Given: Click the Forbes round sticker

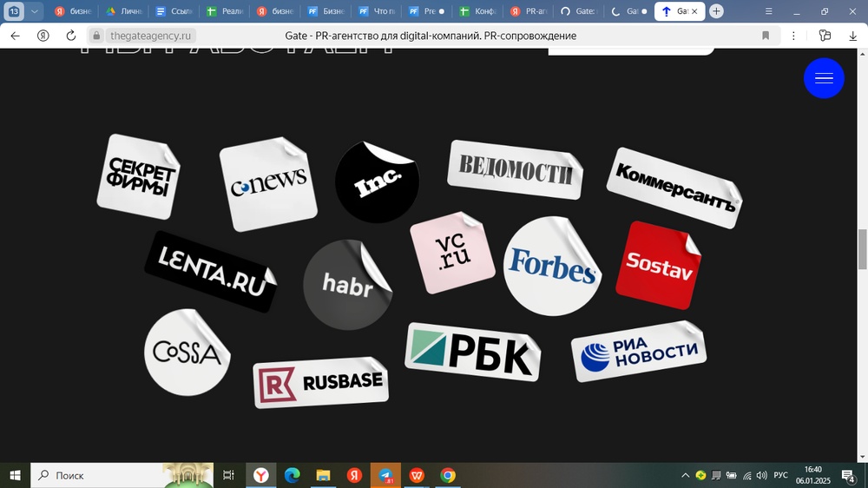Looking at the screenshot, I should click(x=552, y=267).
